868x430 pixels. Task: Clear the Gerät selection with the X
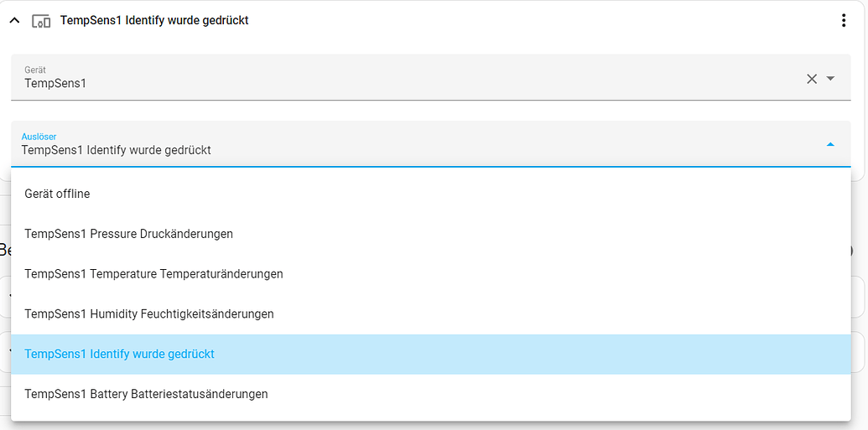pyautogui.click(x=811, y=79)
